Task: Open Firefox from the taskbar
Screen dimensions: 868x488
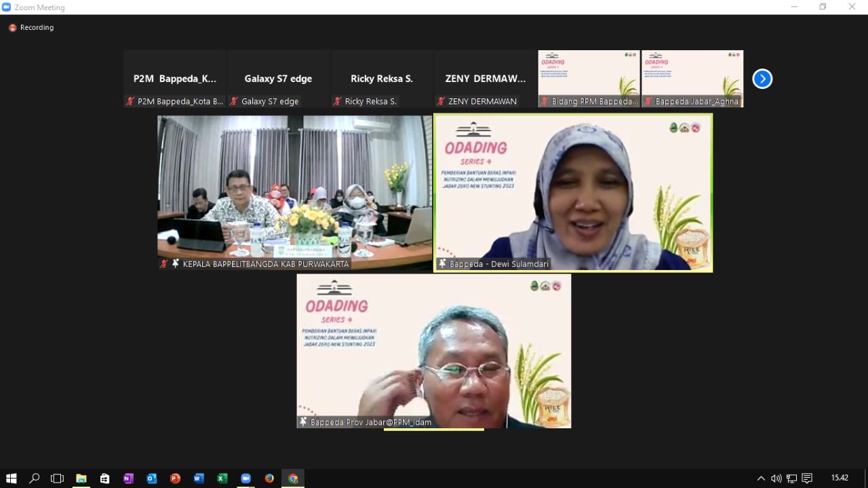Action: 269,478
